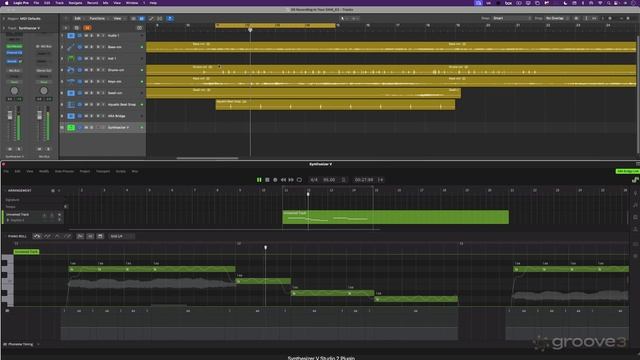Click second channel strip volume fader
Screen dimensions: 640x360
pyautogui.click(x=40, y=116)
